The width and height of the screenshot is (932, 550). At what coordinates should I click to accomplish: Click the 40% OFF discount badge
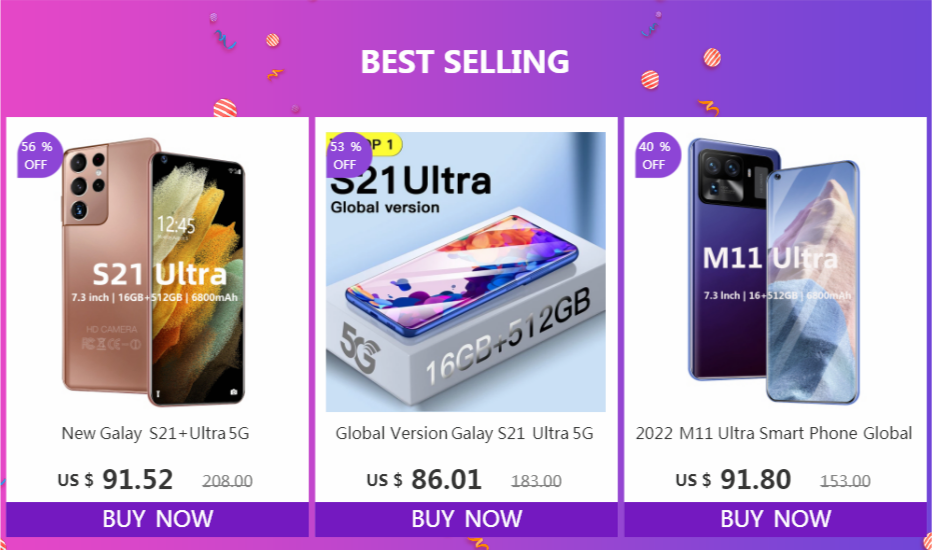pyautogui.click(x=657, y=155)
